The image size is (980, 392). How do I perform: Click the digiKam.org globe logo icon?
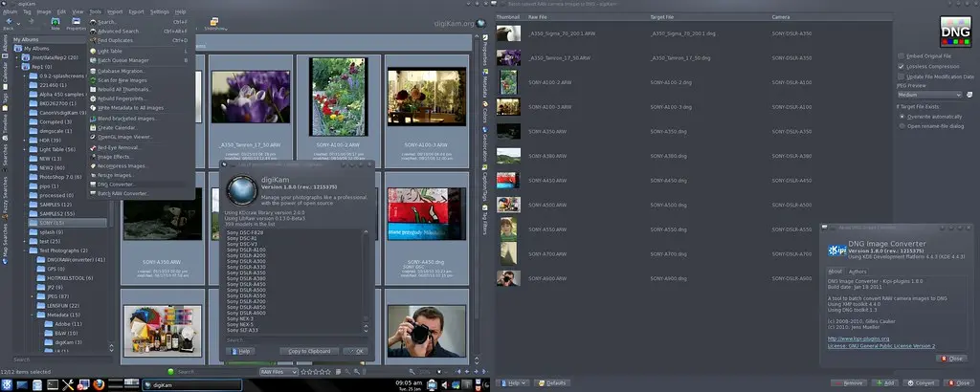pos(480,24)
